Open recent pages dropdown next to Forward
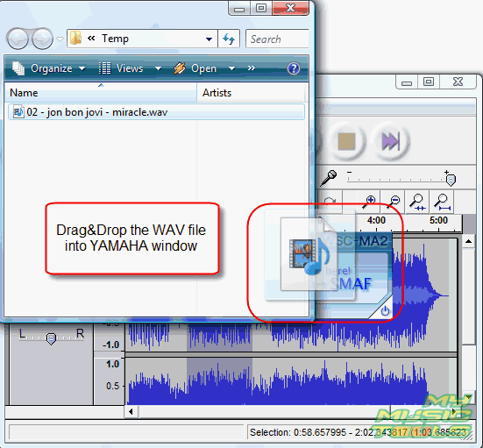This screenshot has width=483, height=448. pyautogui.click(x=60, y=39)
